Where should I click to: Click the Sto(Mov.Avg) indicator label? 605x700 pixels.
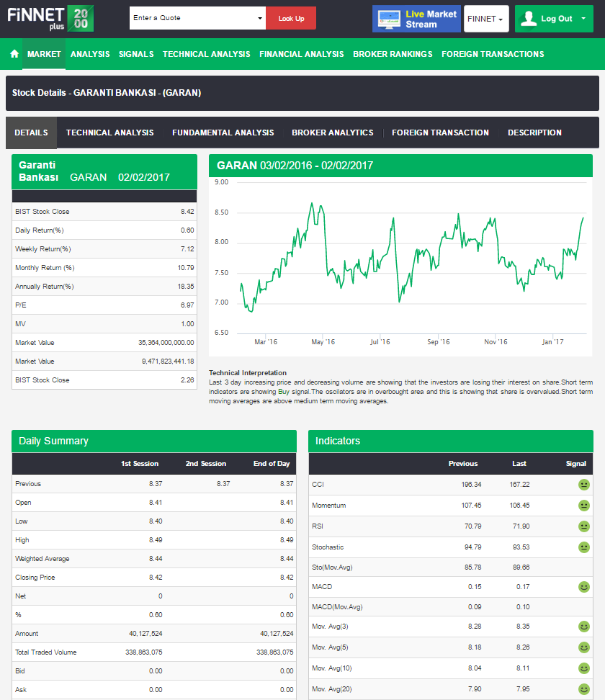[332, 567]
